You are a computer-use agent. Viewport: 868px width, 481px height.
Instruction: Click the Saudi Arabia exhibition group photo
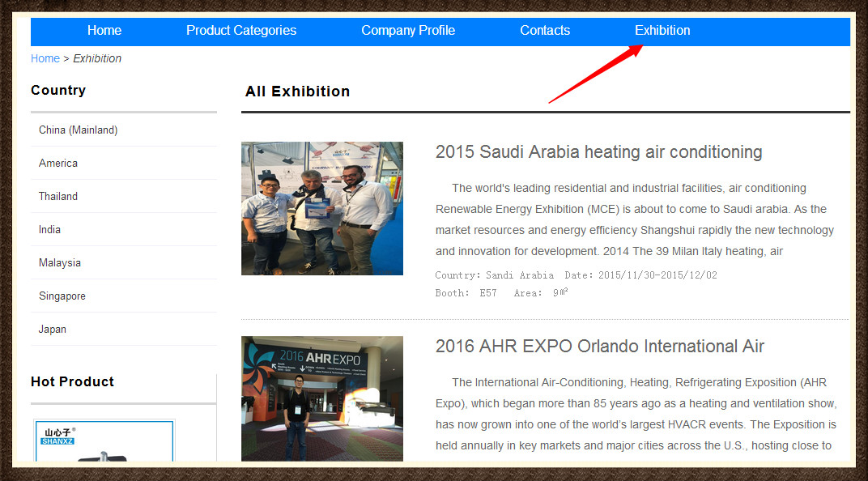[322, 208]
